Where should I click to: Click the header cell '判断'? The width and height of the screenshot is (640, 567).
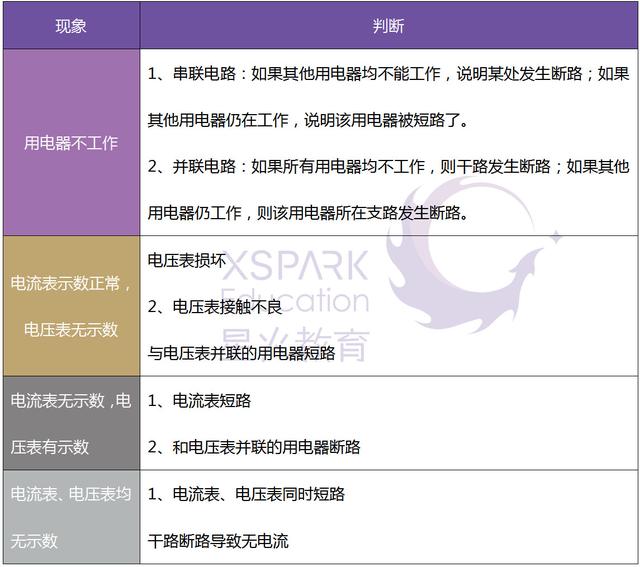pyautogui.click(x=388, y=26)
